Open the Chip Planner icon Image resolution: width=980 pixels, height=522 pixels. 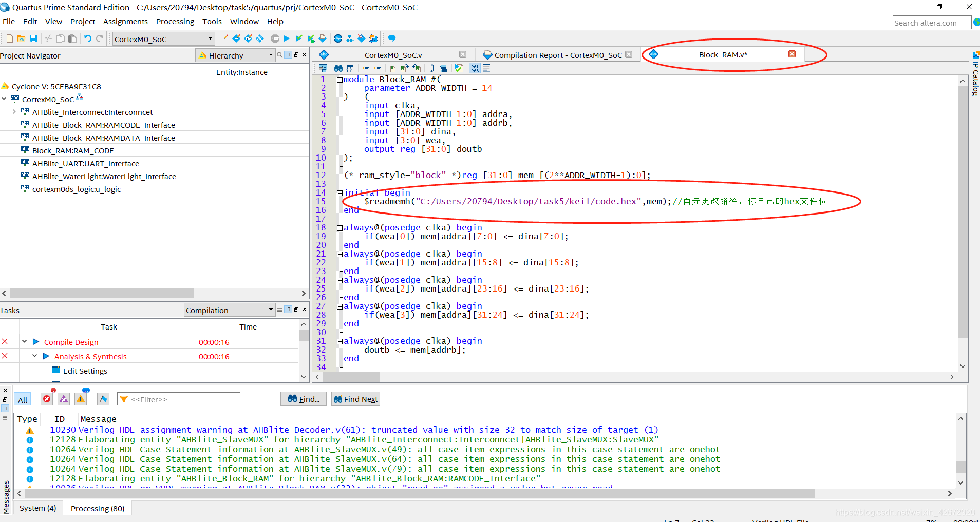coord(260,38)
